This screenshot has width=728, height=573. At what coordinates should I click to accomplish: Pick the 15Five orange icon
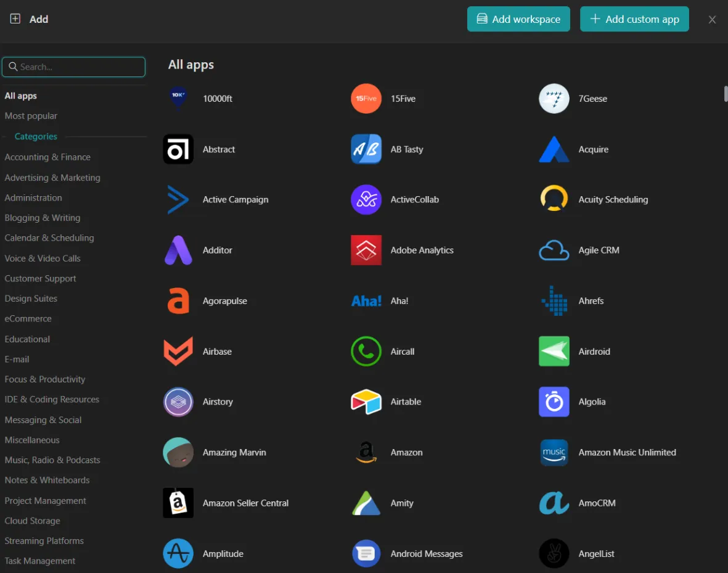coord(366,99)
